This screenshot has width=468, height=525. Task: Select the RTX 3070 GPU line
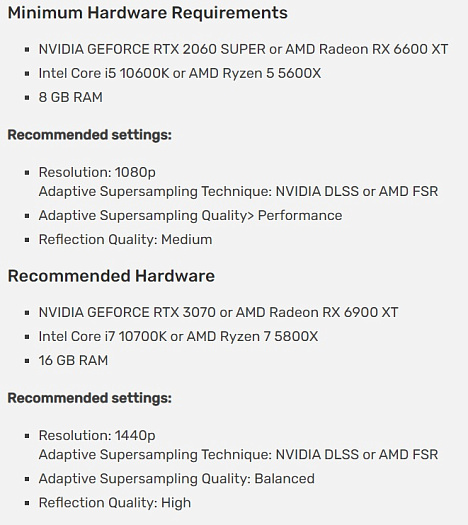pos(219,312)
